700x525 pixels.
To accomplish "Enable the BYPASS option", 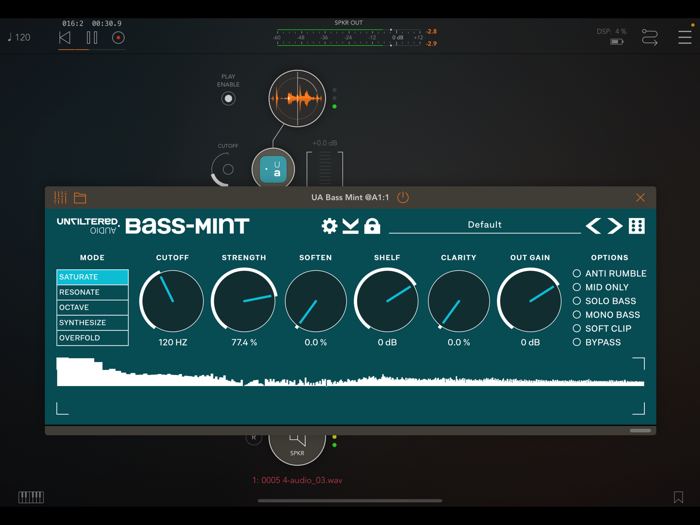I will [596, 342].
